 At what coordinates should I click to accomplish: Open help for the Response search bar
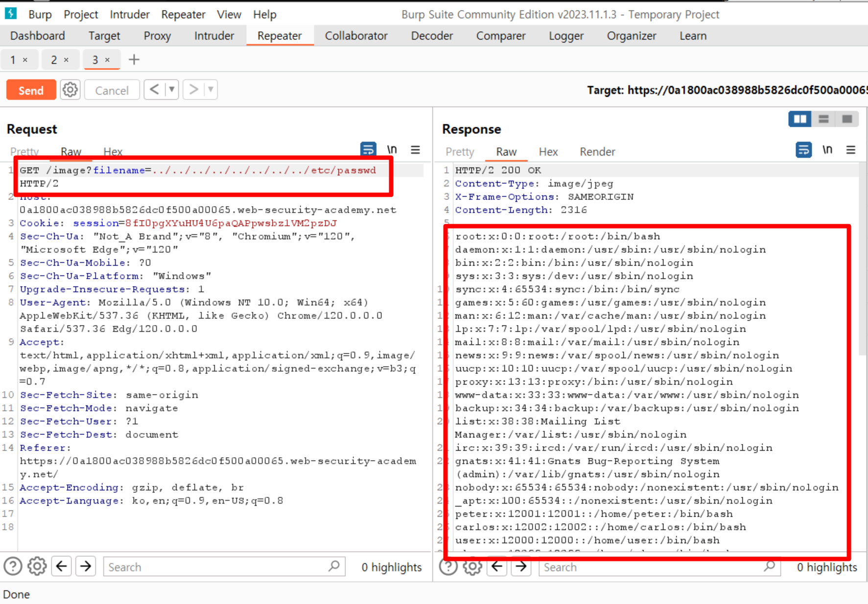pos(448,567)
